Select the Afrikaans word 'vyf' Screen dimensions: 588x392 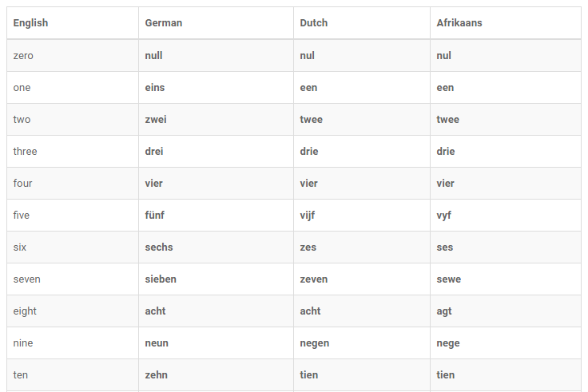(x=443, y=216)
